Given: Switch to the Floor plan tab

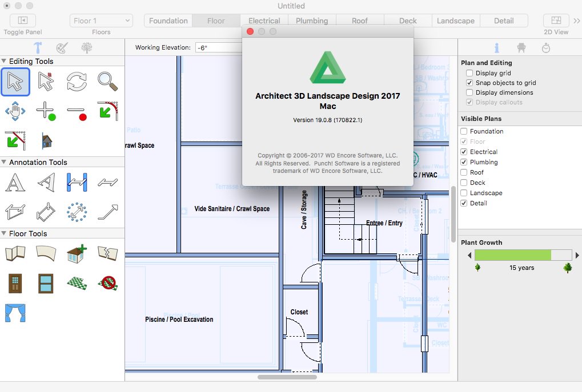Looking at the screenshot, I should pyautogui.click(x=216, y=21).
